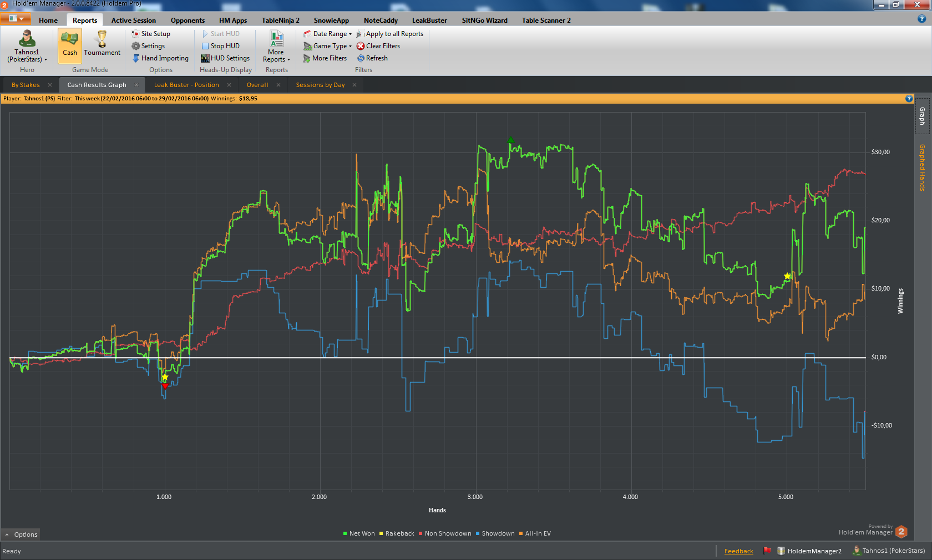The height and width of the screenshot is (560, 932).
Task: Expand the Game Type dropdown
Action: pyautogui.click(x=327, y=46)
